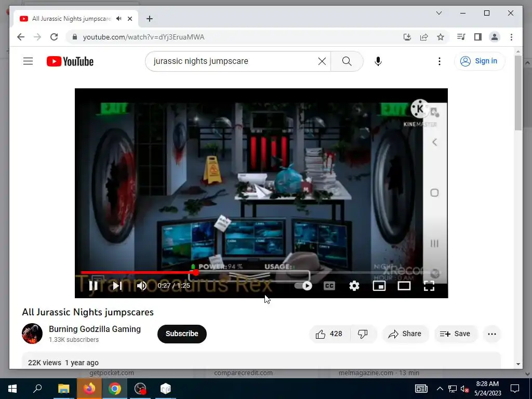The width and height of the screenshot is (532, 399).
Task: Save the video to a playlist
Action: point(455,334)
